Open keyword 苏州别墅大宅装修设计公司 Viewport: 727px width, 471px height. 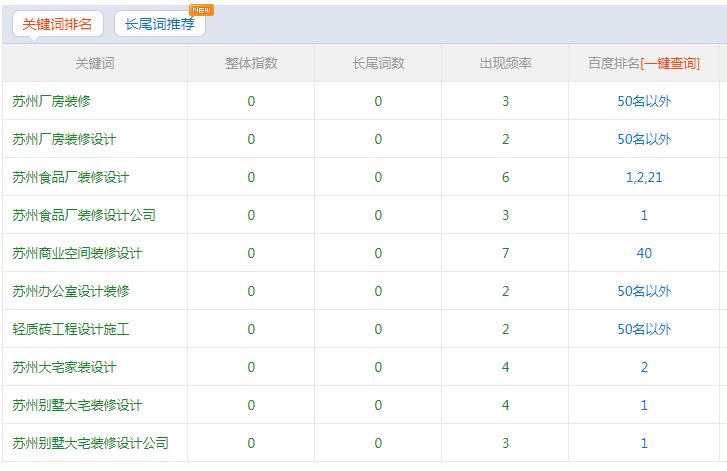point(90,443)
